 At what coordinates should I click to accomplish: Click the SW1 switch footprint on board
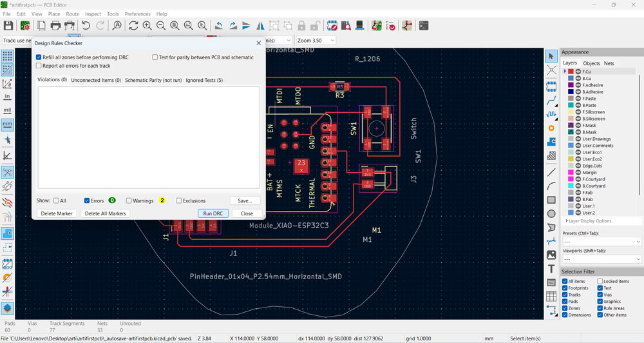pyautogui.click(x=377, y=128)
